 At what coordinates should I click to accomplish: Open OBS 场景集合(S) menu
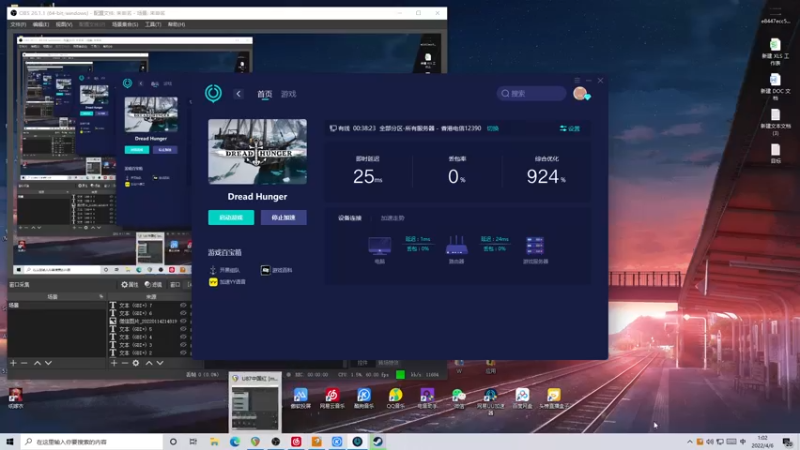(125, 24)
